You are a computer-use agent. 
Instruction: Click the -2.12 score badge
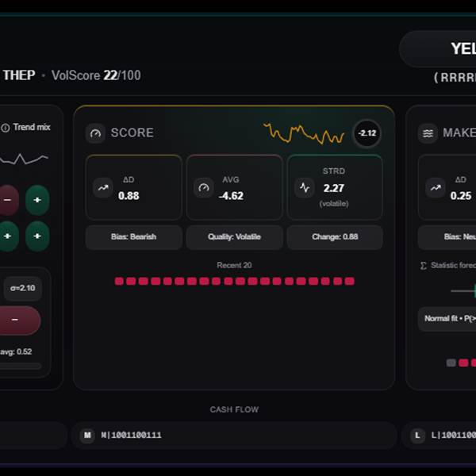(367, 133)
